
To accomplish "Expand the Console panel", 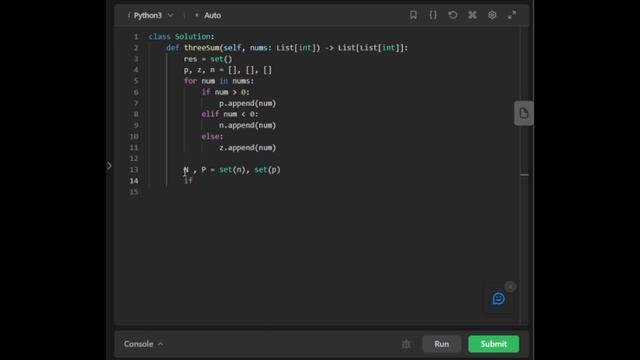I will tap(143, 344).
